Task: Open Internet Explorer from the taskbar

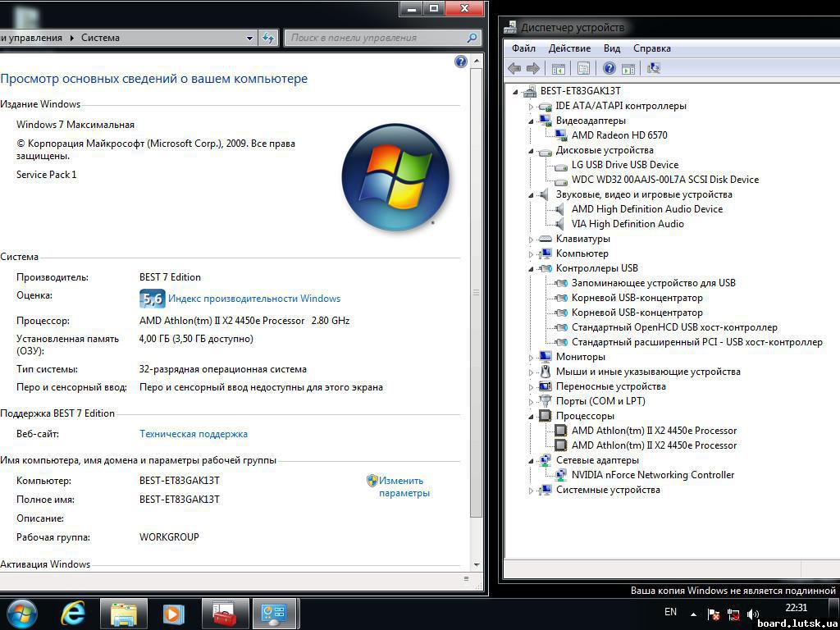Action: tap(73, 614)
